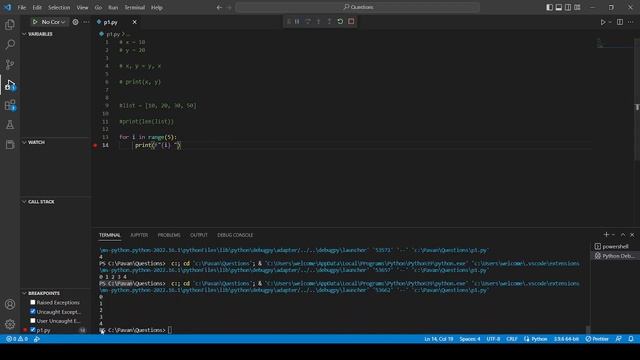Go forward with the navigation arrow
640x360 pixels.
point(229,7)
